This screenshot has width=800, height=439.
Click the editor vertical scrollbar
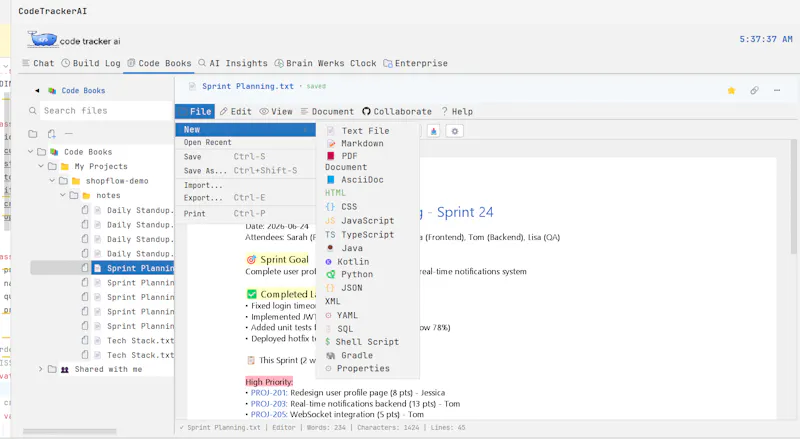click(794, 197)
